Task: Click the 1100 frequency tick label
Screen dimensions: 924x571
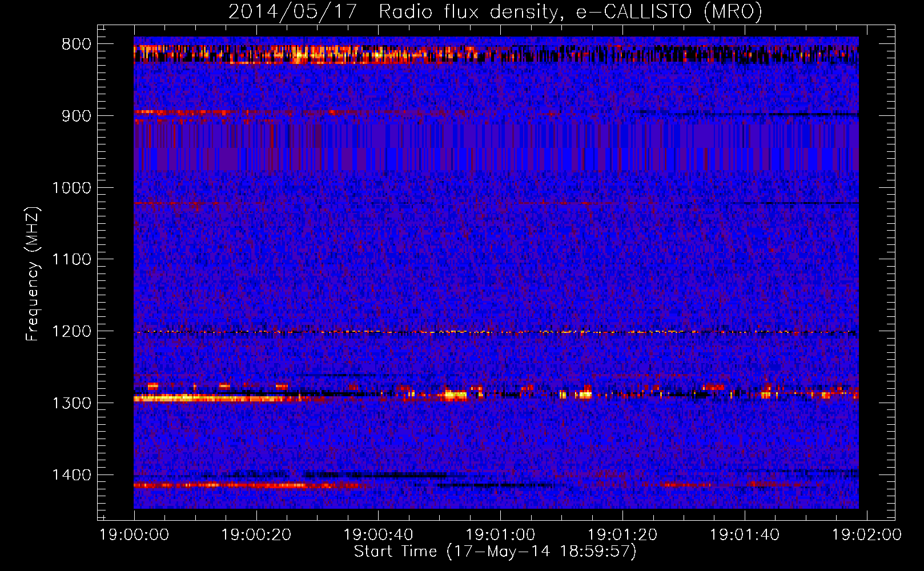Action: click(71, 260)
